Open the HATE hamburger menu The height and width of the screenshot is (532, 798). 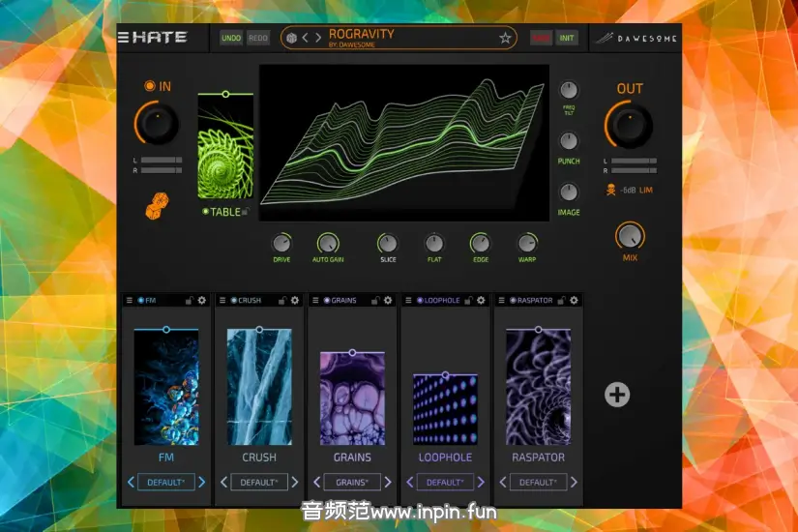click(123, 38)
